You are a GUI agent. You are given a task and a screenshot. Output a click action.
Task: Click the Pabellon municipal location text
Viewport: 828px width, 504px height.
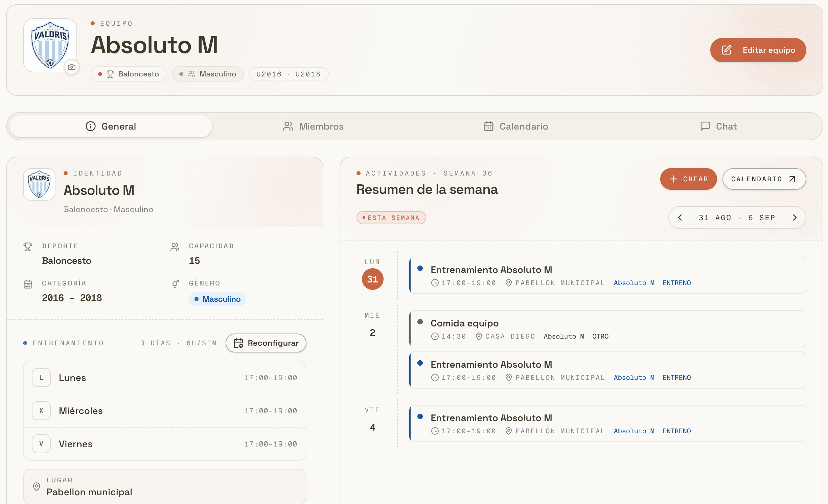(89, 492)
